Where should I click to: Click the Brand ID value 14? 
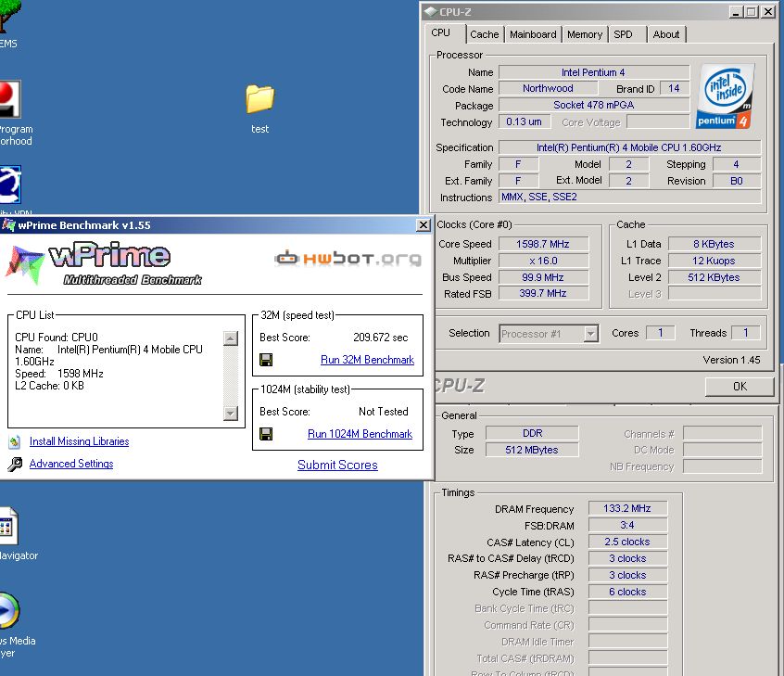coord(674,89)
